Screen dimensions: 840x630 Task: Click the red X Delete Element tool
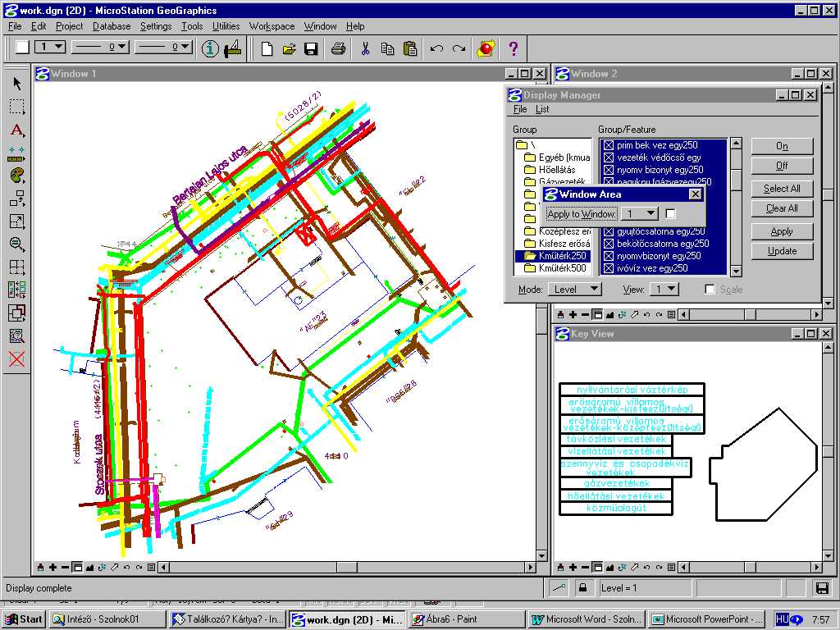(16, 359)
